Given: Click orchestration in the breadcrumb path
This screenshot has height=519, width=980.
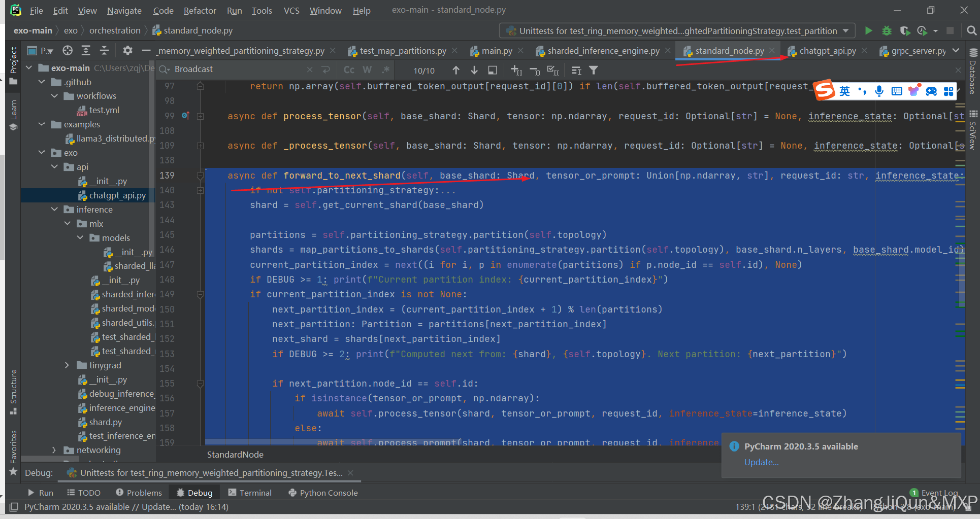Looking at the screenshot, I should pyautogui.click(x=115, y=30).
